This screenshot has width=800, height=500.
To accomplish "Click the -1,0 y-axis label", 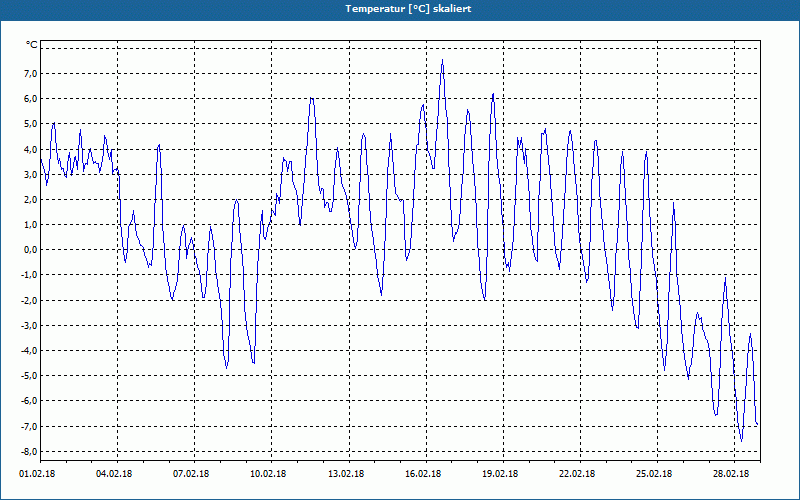I will point(30,275).
